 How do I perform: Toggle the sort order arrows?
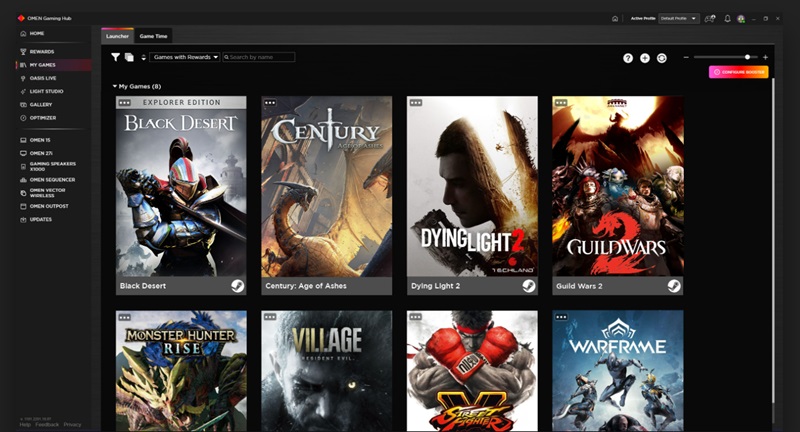click(x=143, y=57)
